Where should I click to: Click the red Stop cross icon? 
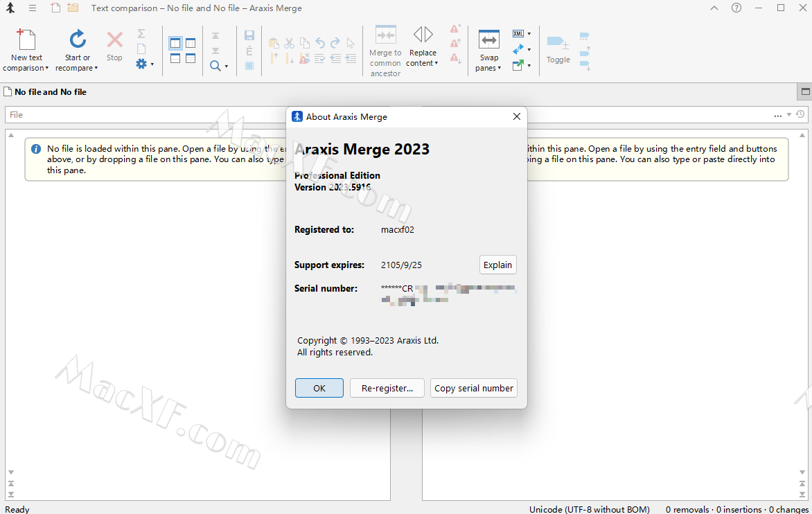pyautogui.click(x=114, y=40)
